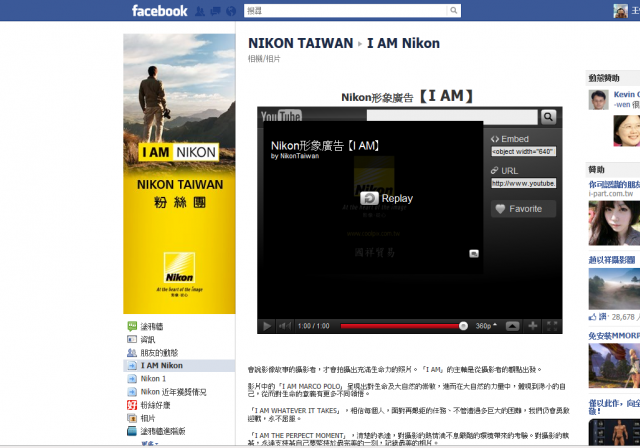Open Kevin's avatar thumbnail in right column
The height and width of the screenshot is (448, 640).
click(x=598, y=100)
